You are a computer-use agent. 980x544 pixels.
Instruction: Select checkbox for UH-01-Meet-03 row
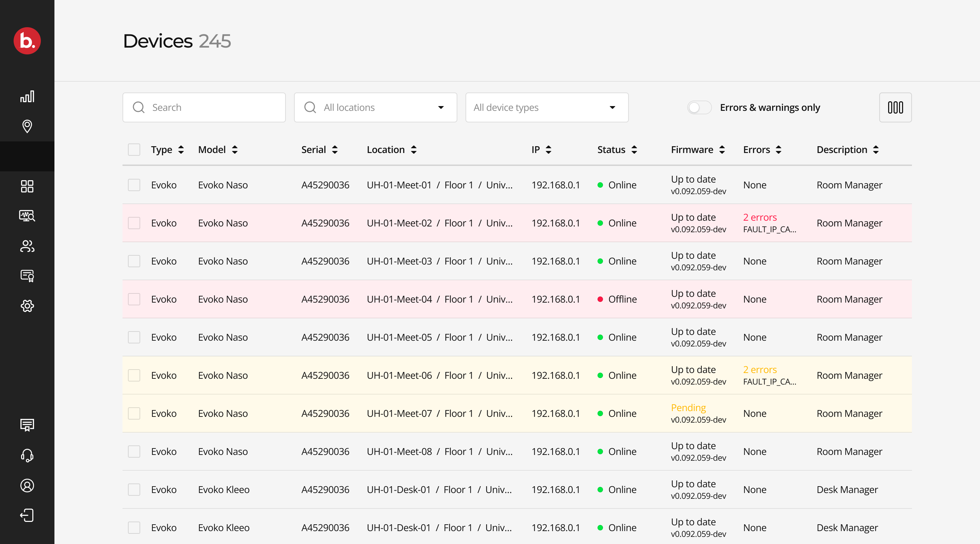pyautogui.click(x=134, y=261)
